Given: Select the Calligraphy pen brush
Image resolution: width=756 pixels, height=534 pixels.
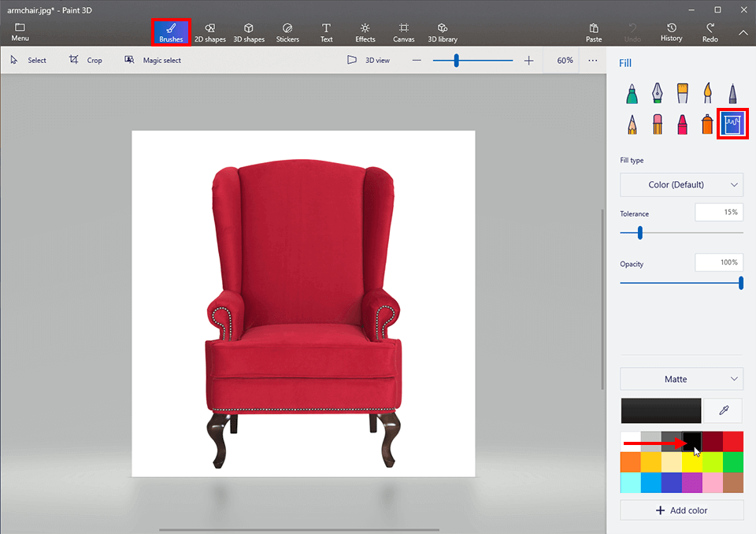Looking at the screenshot, I should (657, 93).
